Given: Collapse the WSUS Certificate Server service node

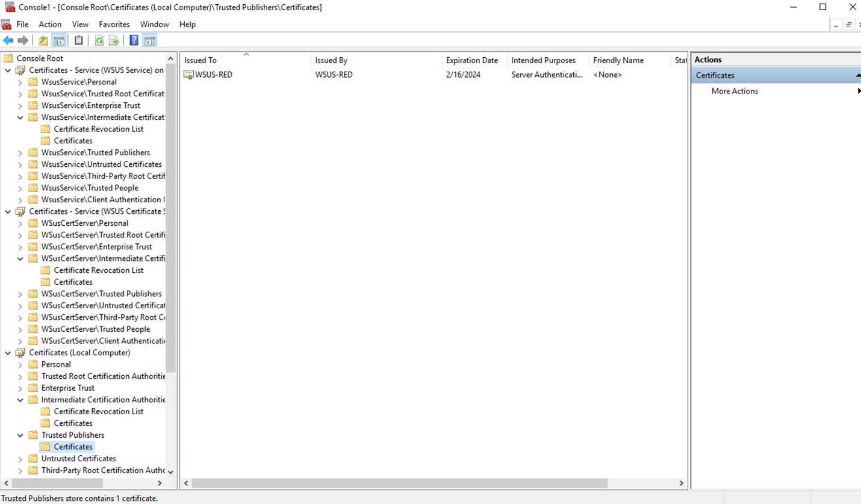Looking at the screenshot, I should tap(8, 211).
